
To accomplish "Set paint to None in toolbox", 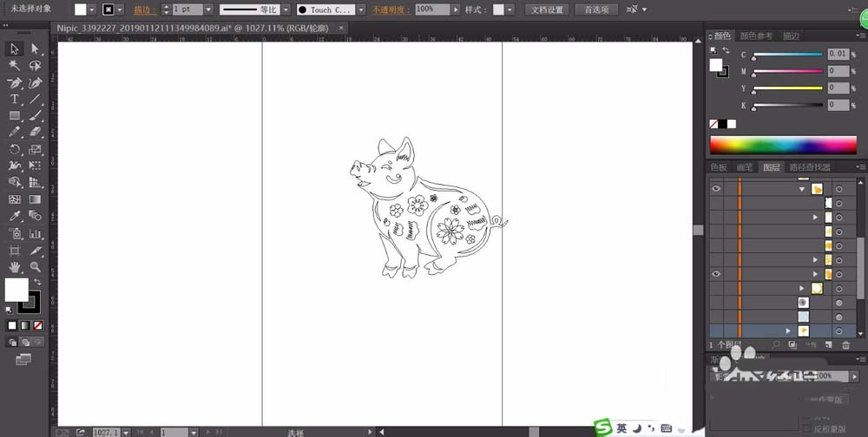I will pyautogui.click(x=37, y=326).
